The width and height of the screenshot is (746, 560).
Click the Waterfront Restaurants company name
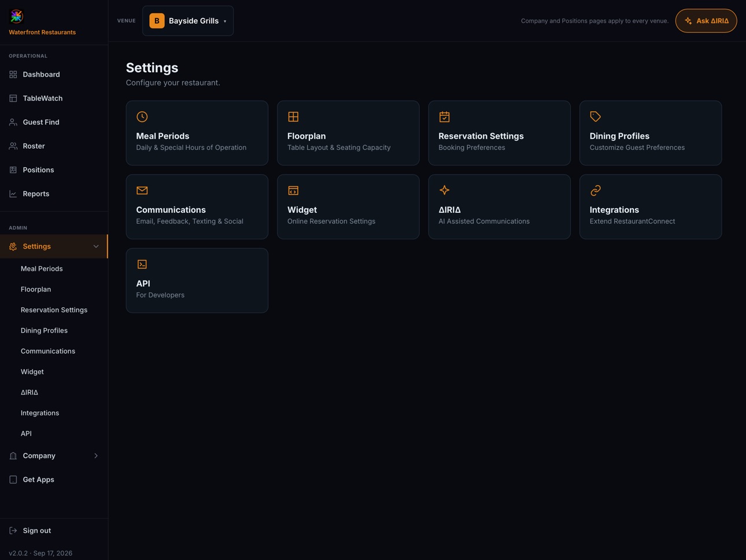[x=42, y=32]
